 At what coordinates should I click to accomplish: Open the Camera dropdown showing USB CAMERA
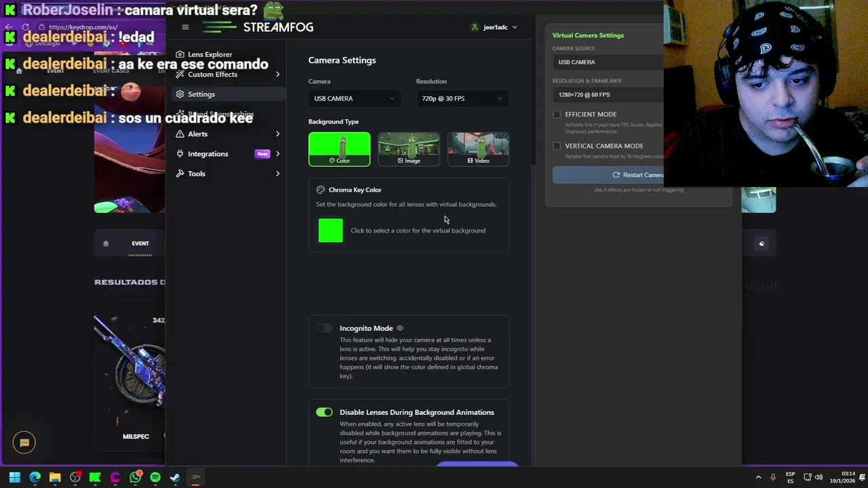point(354,98)
